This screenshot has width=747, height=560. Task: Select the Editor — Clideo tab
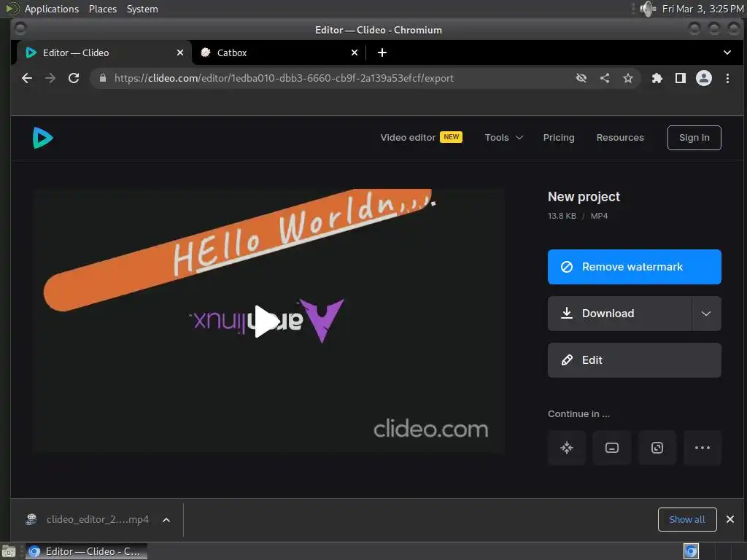[104, 52]
